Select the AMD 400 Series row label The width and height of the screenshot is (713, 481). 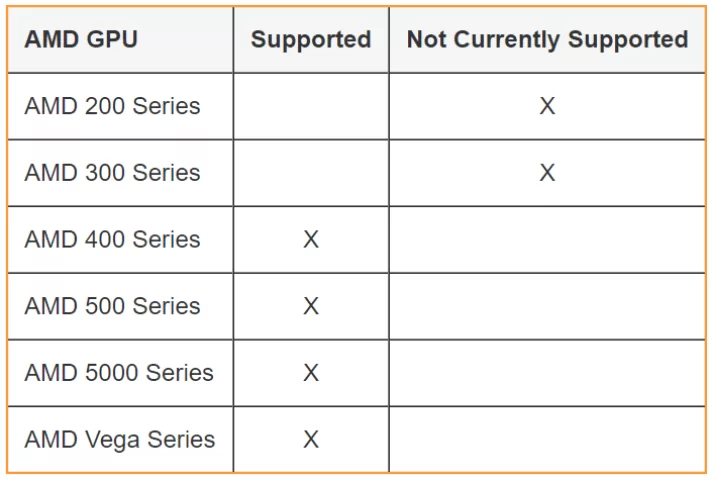pos(112,240)
